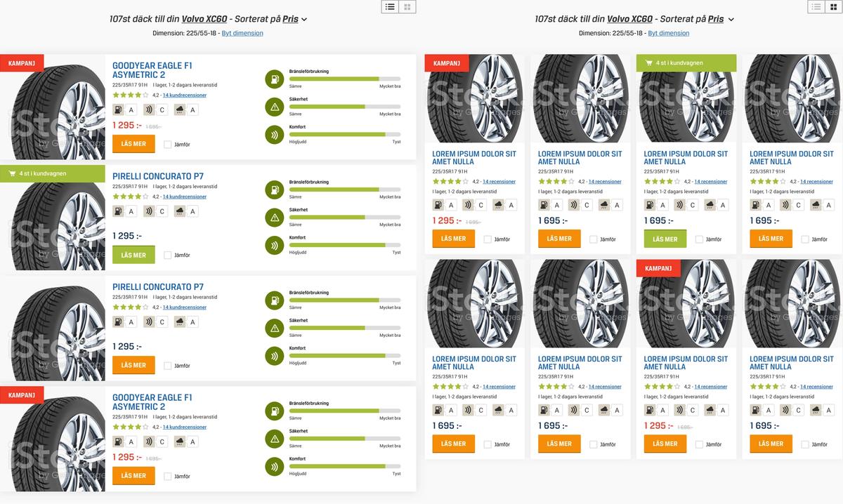Tick Jämför in the orange-button Pirelli row

click(x=167, y=366)
